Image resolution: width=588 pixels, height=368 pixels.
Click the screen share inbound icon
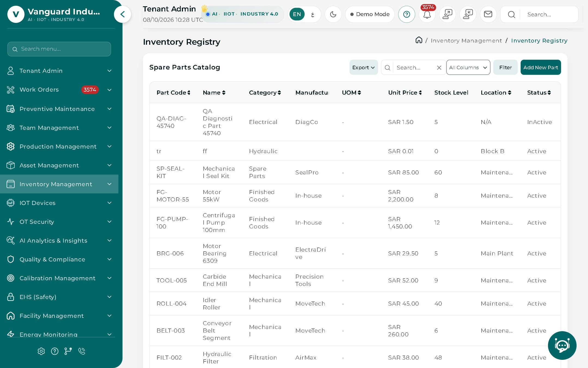point(468,14)
